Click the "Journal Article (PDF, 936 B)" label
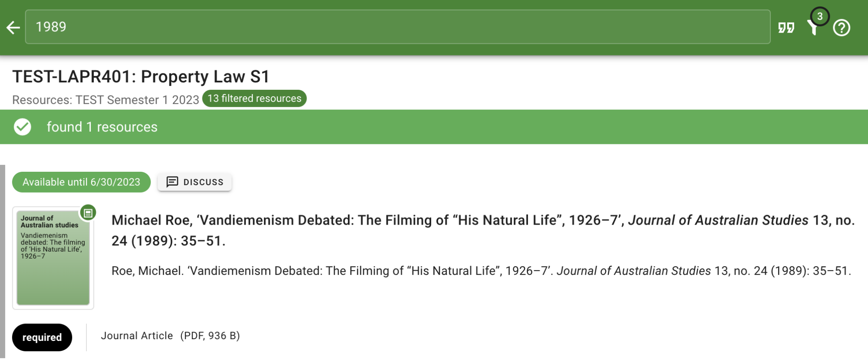The height and width of the screenshot is (363, 868). point(170,336)
